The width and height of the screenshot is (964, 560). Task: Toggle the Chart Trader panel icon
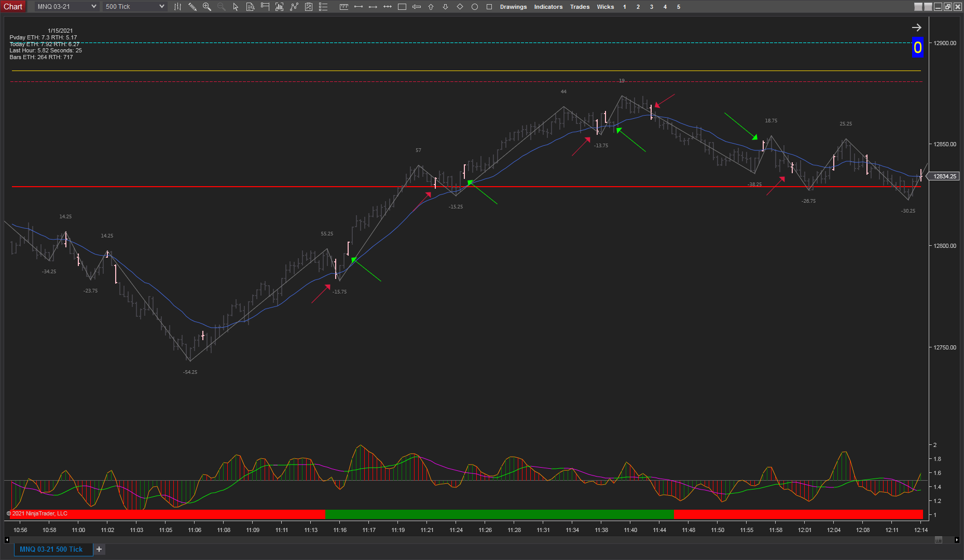click(x=265, y=7)
